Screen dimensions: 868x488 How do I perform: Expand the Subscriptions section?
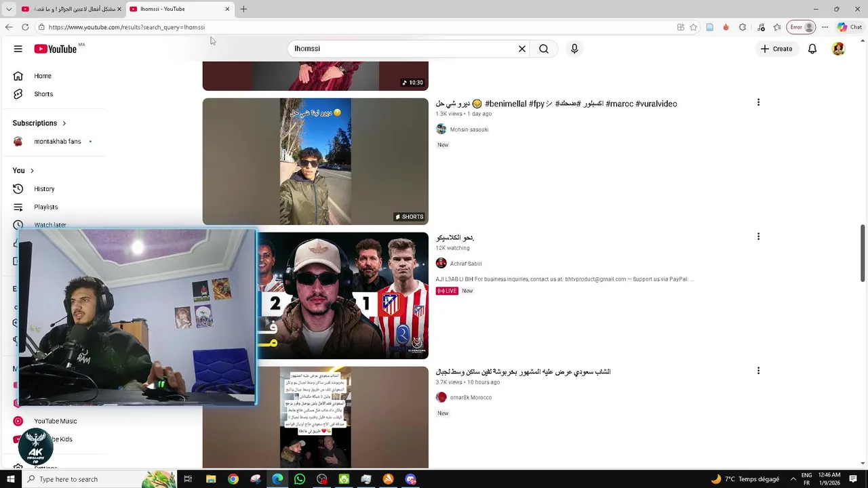[39, 123]
